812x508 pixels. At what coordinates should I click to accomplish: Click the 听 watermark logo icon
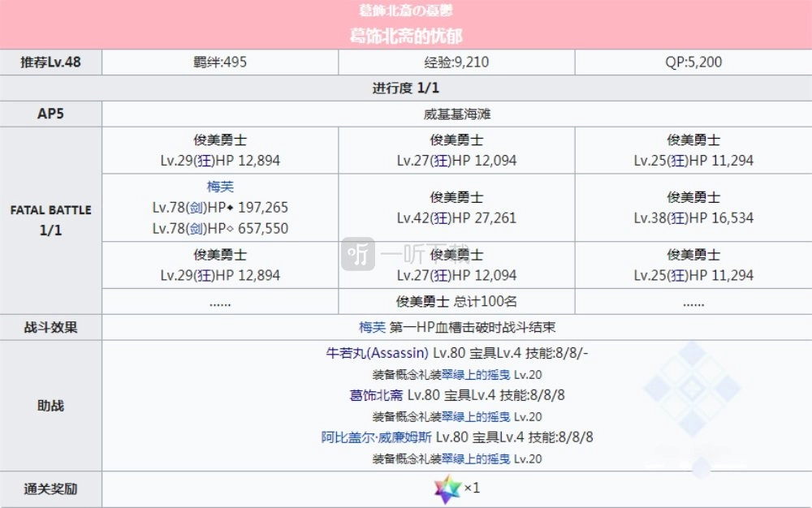(x=358, y=254)
